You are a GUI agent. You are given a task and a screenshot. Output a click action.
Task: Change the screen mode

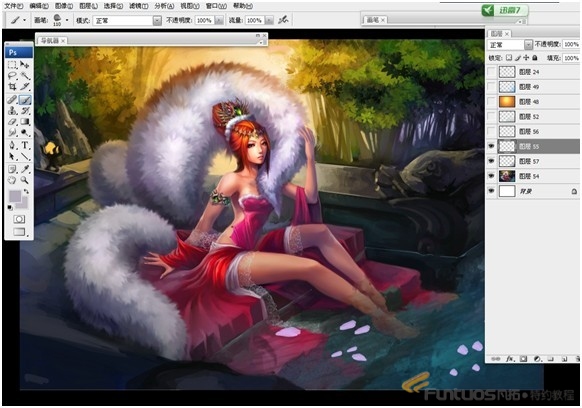(x=19, y=232)
